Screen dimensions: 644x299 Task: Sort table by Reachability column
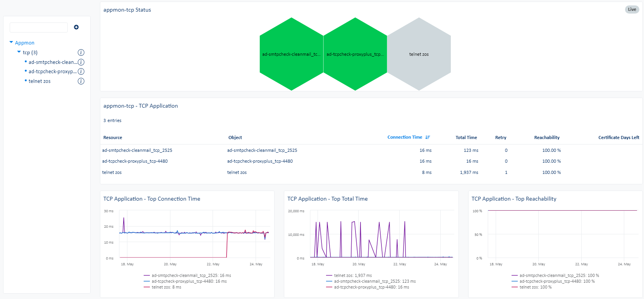(546, 137)
